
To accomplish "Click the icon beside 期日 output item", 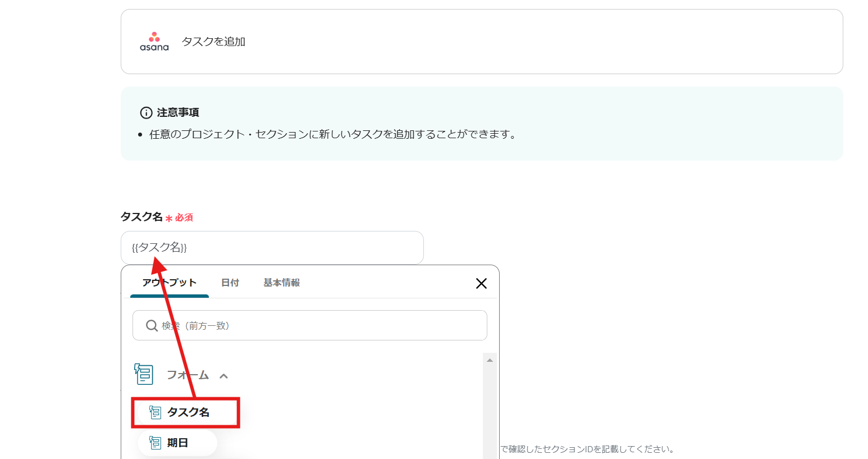I will point(156,443).
